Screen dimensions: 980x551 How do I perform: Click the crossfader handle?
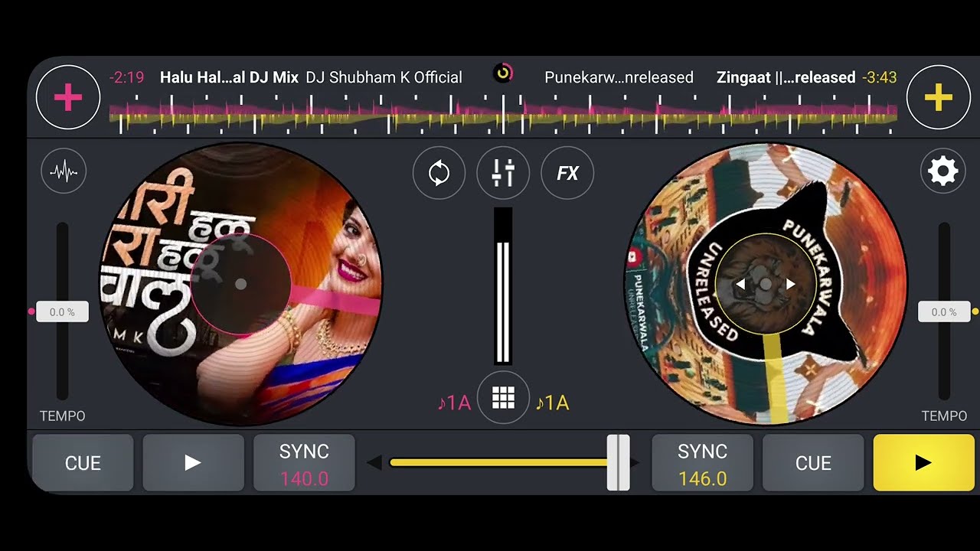[x=619, y=462]
